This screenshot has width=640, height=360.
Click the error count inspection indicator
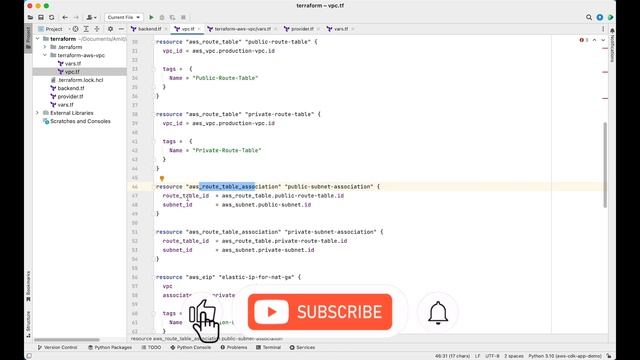point(584,40)
